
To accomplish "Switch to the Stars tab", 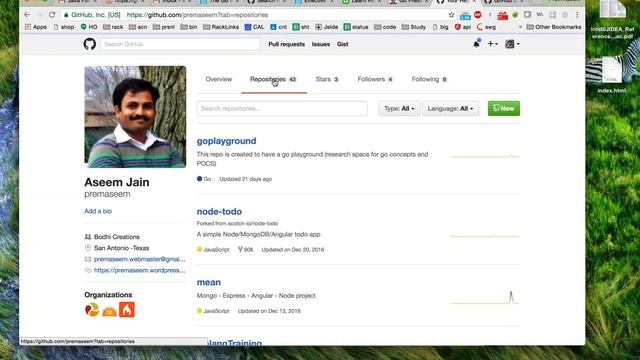I will [327, 79].
